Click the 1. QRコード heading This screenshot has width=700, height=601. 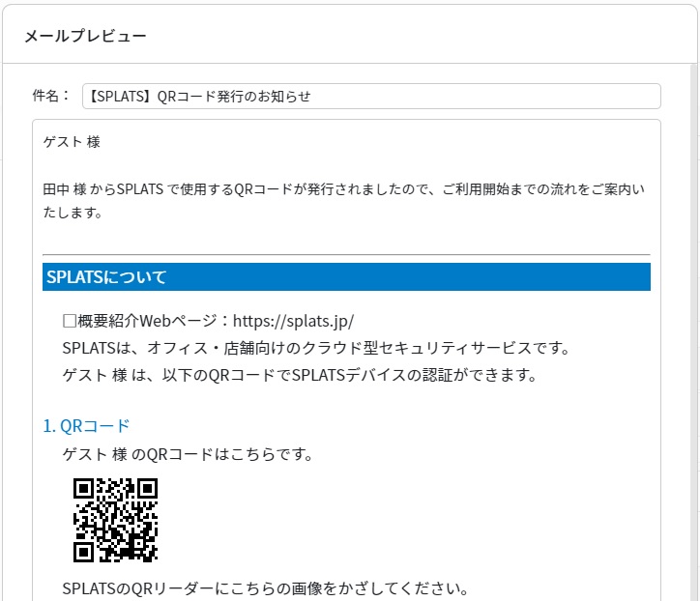point(86,426)
